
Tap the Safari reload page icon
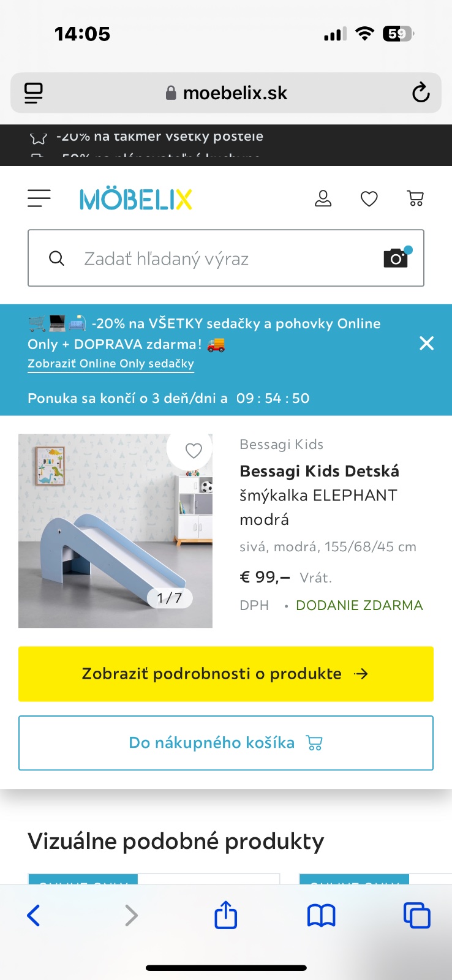[x=420, y=93]
